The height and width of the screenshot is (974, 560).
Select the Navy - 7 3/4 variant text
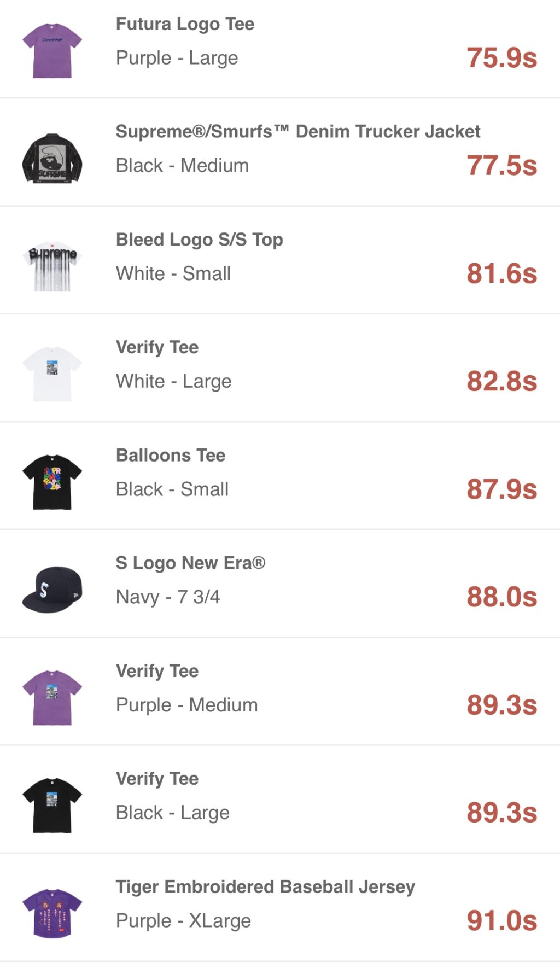click(168, 597)
